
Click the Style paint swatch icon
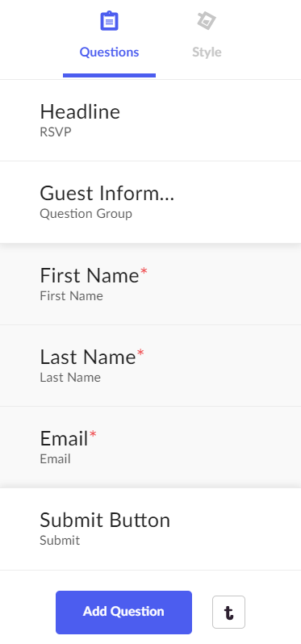[x=207, y=20]
